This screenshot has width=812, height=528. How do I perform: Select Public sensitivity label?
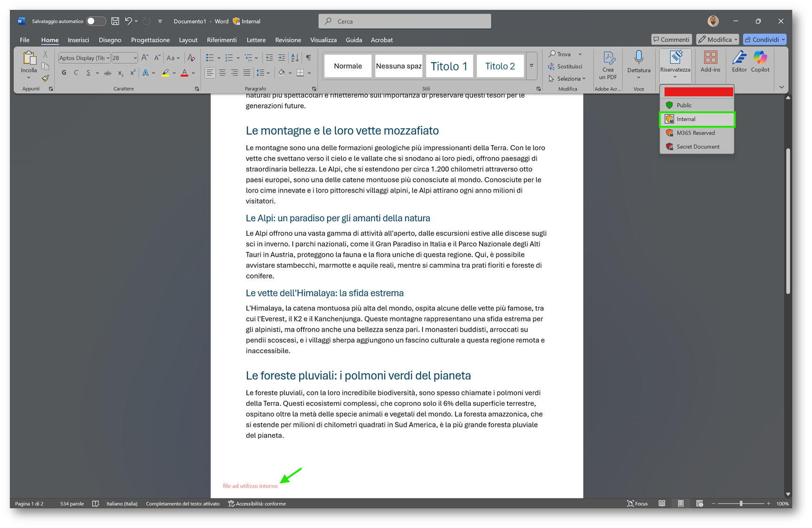[x=697, y=105]
